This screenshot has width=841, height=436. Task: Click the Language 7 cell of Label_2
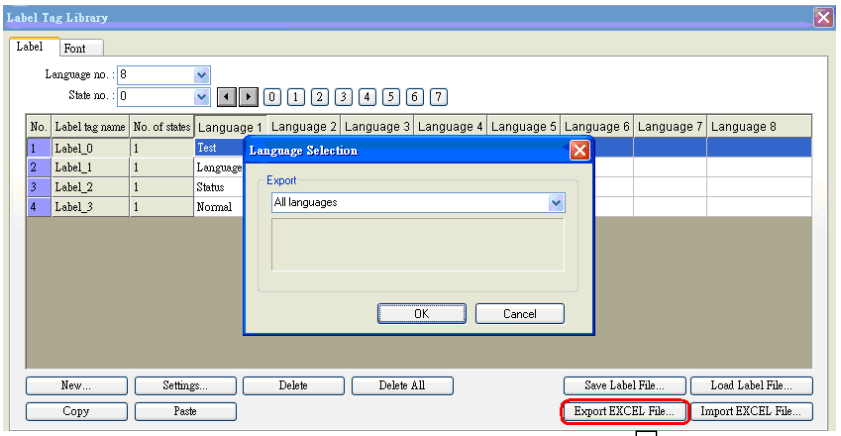tap(670, 187)
